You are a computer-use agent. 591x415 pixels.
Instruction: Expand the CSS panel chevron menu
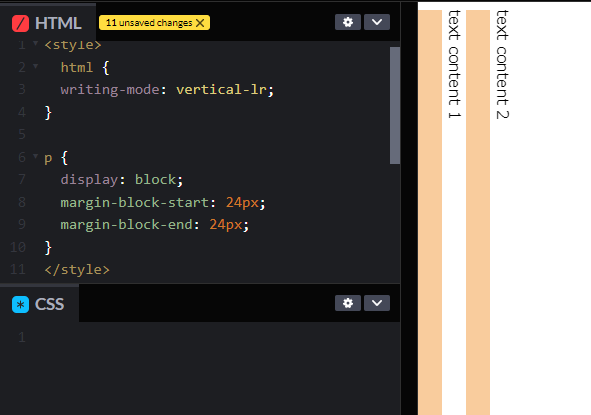coord(377,303)
